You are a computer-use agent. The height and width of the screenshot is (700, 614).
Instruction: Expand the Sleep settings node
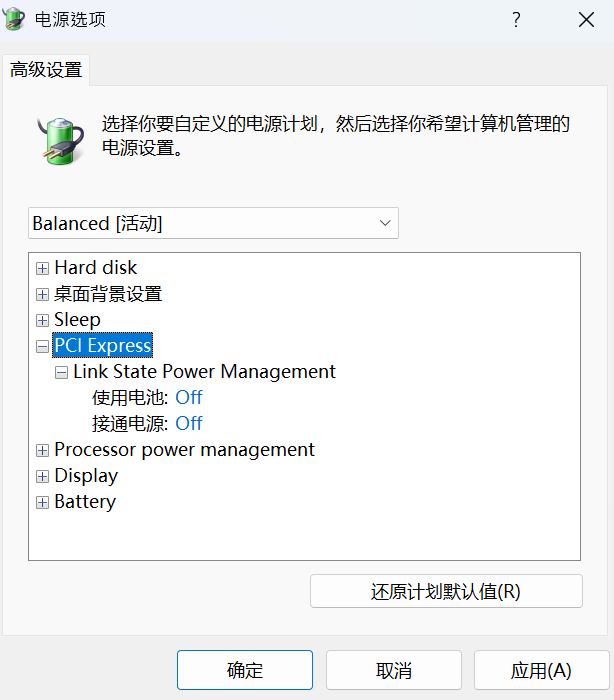42,320
